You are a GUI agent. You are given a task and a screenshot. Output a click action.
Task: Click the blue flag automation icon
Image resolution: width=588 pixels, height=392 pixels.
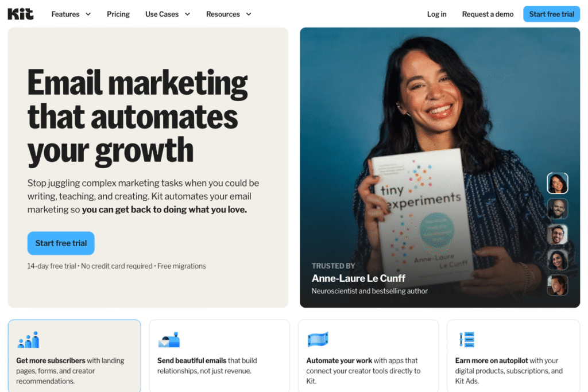pos(318,340)
